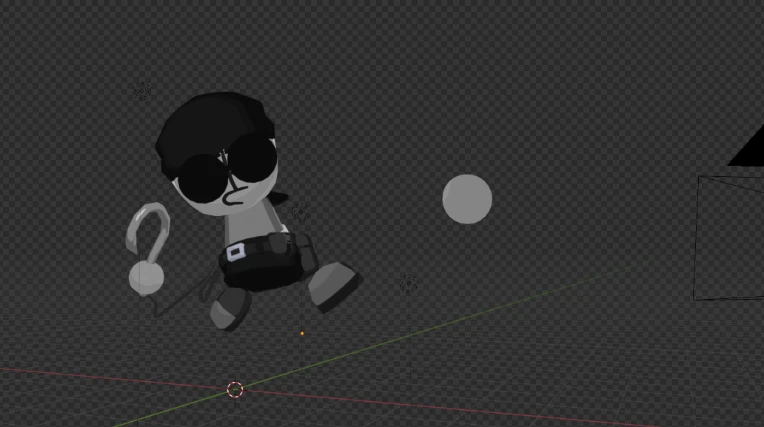764x427 pixels.
Task: Select the white belt buckle on character
Action: click(x=235, y=252)
